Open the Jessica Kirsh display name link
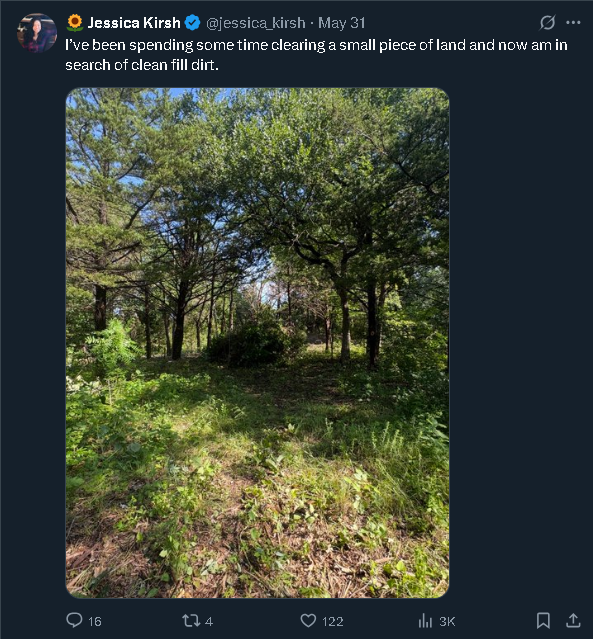593x639 pixels. pos(134,23)
